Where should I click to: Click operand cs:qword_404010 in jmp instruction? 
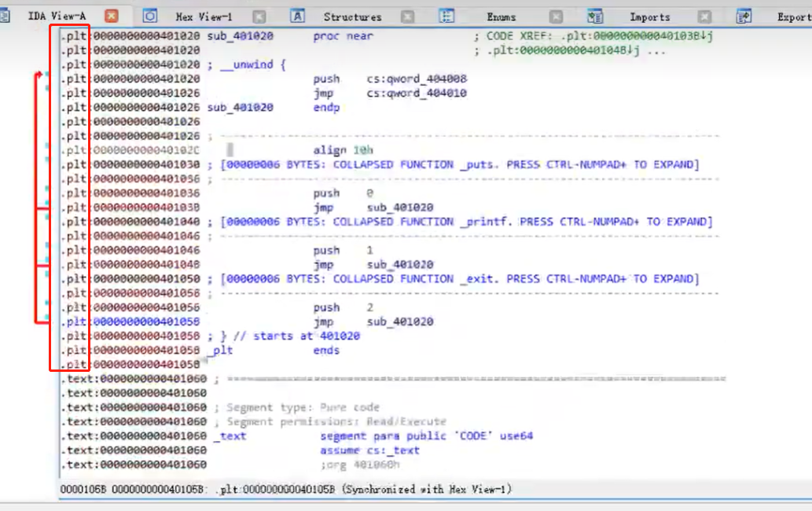pos(417,94)
